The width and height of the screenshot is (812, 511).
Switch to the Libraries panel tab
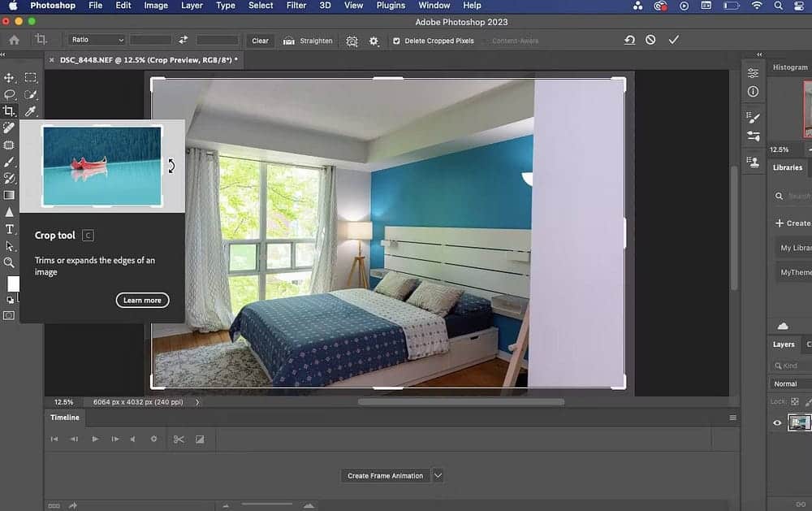point(787,167)
